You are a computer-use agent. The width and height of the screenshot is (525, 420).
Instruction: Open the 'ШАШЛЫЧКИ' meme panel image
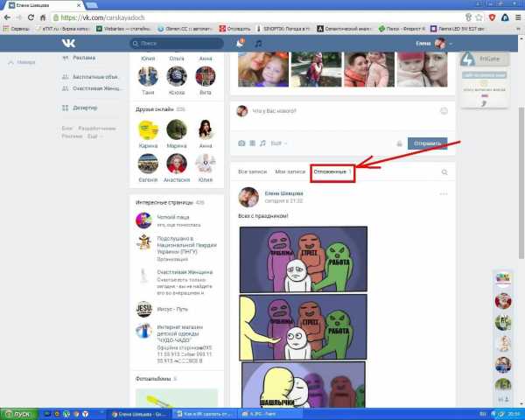coord(304,384)
